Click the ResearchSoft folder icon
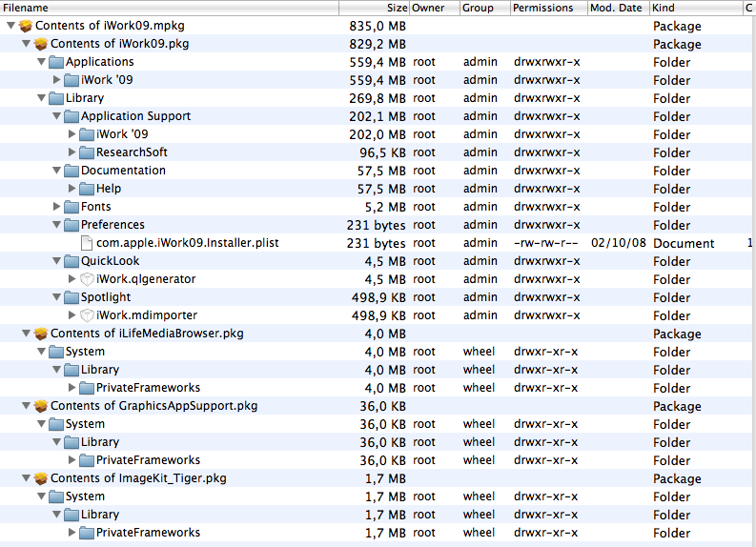The image size is (756, 547). (87, 152)
